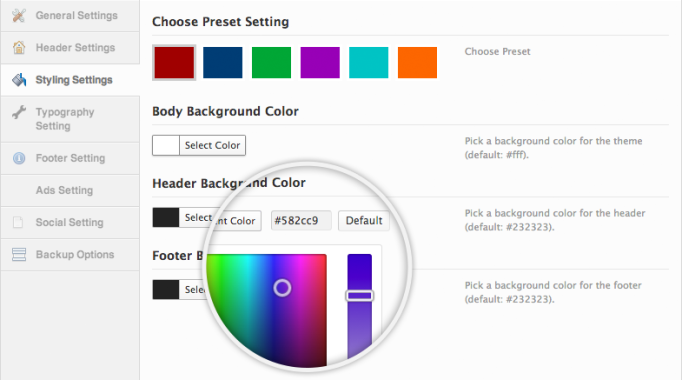The image size is (682, 380).
Task: Choose the navy blue preset swatch
Action: [x=223, y=63]
